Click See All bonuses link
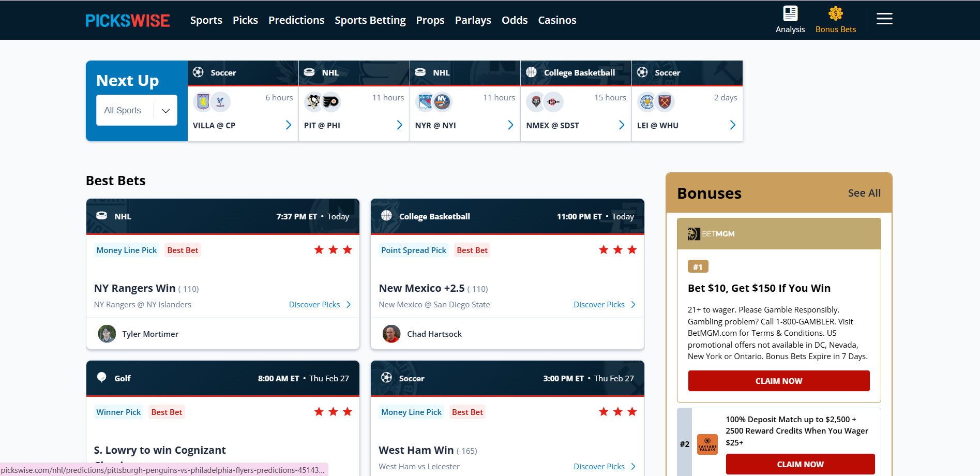This screenshot has width=980, height=476. (864, 193)
